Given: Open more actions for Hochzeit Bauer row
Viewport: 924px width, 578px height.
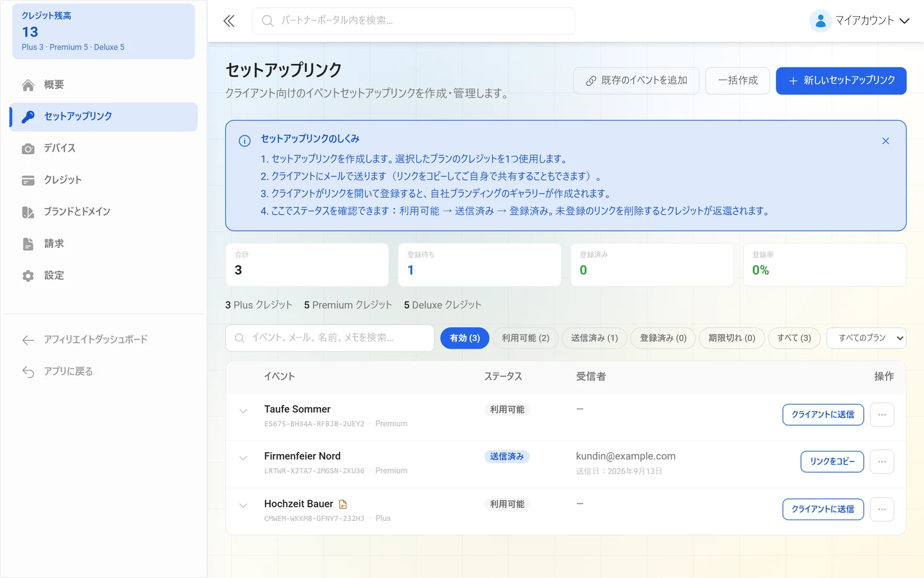Looking at the screenshot, I should pos(882,509).
